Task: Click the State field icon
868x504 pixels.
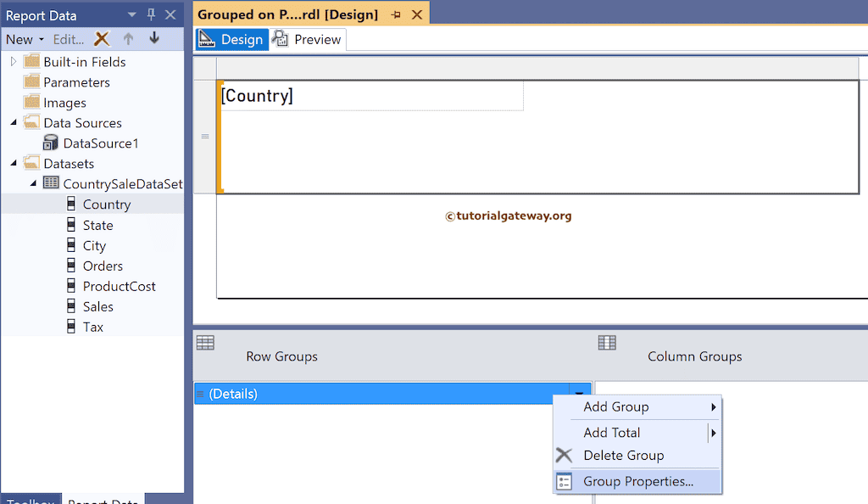Action: tap(71, 224)
